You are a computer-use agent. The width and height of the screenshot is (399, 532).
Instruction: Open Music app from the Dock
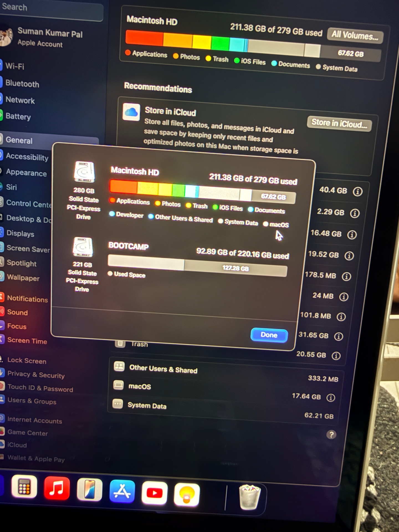pos(57,488)
